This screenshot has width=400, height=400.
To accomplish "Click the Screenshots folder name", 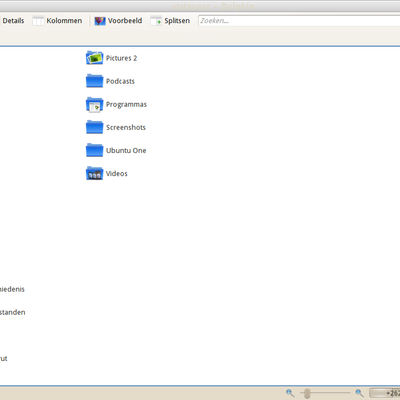I will click(126, 127).
